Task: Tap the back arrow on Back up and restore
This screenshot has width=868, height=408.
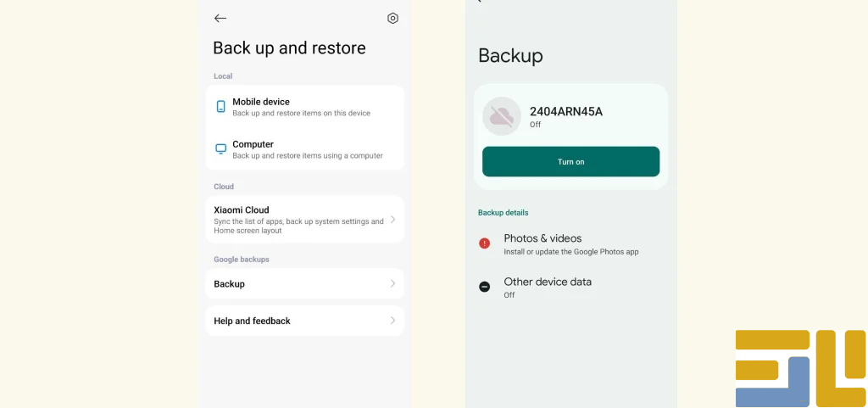Action: point(220,18)
